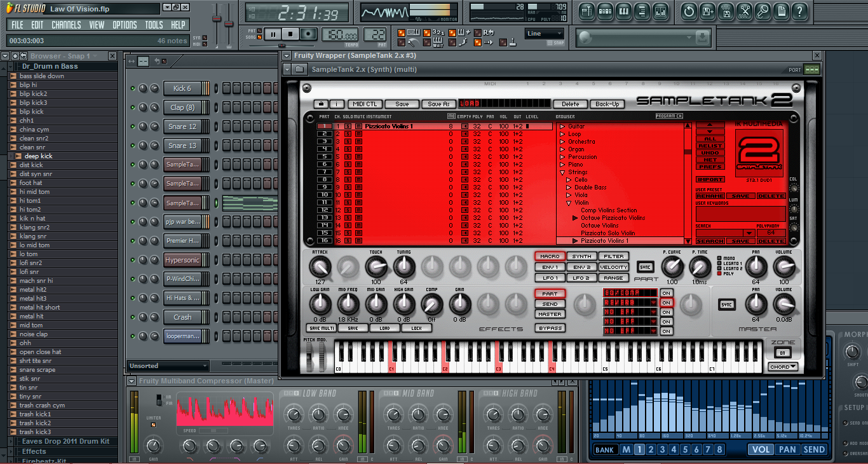Switch to the SYNTH tab in SampleTank
This screenshot has width=868, height=464.
click(581, 256)
